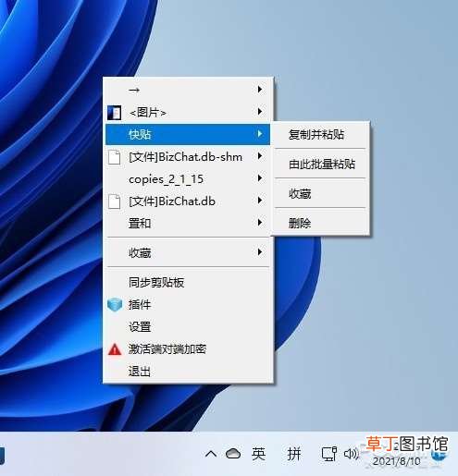Expand the submenu arrow on the arrow entry row
458x476 pixels.
coord(260,89)
